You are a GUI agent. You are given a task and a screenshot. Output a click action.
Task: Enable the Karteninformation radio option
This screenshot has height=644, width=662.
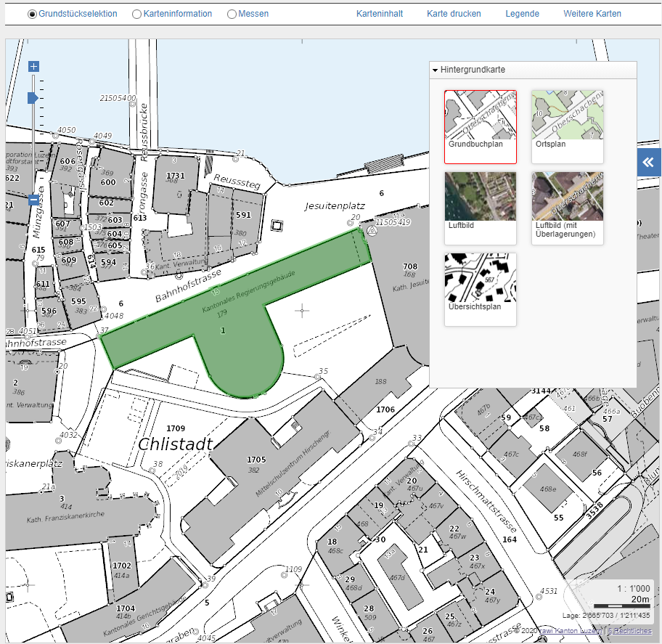click(x=137, y=14)
